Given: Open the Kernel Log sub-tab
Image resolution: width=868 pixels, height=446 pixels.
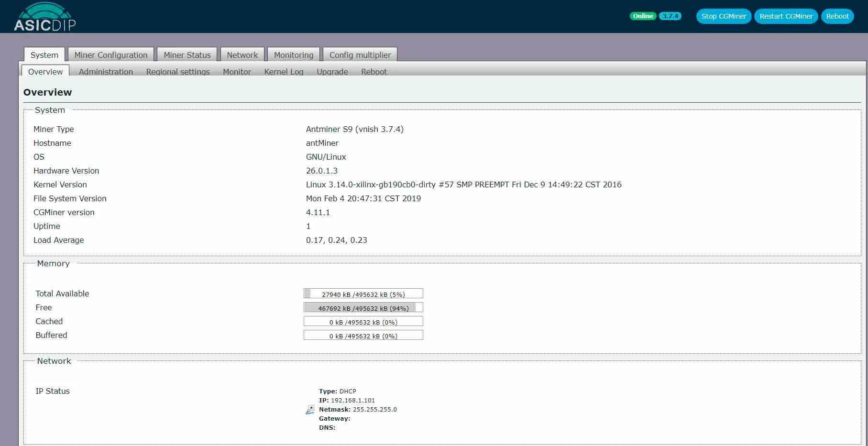Looking at the screenshot, I should coord(284,72).
